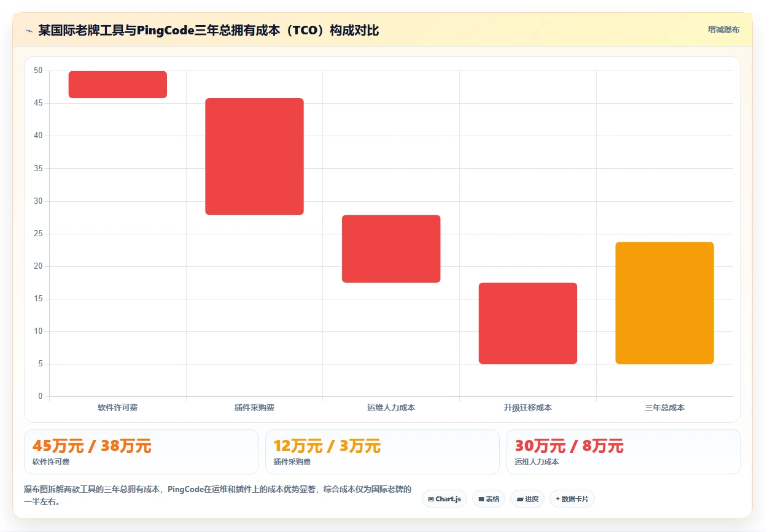Select the 表格 tag chip
765x532 pixels.
coord(489,499)
